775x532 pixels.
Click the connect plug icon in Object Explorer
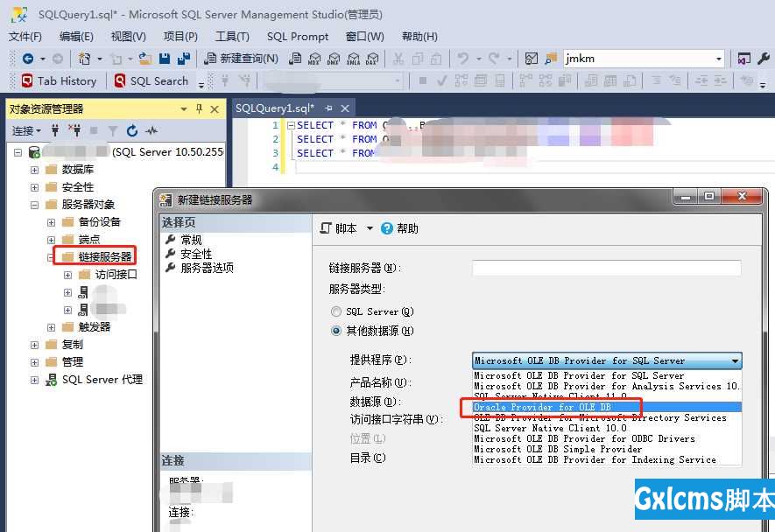[55, 130]
